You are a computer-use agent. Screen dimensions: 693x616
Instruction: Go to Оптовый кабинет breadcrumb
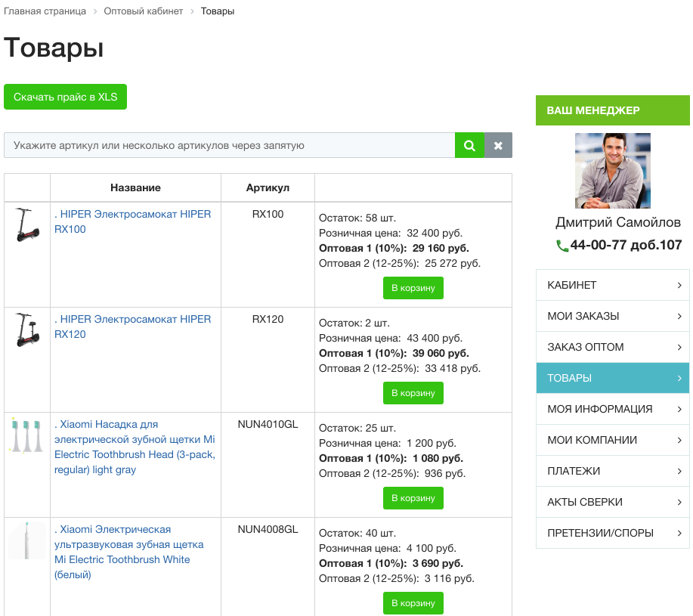143,11
